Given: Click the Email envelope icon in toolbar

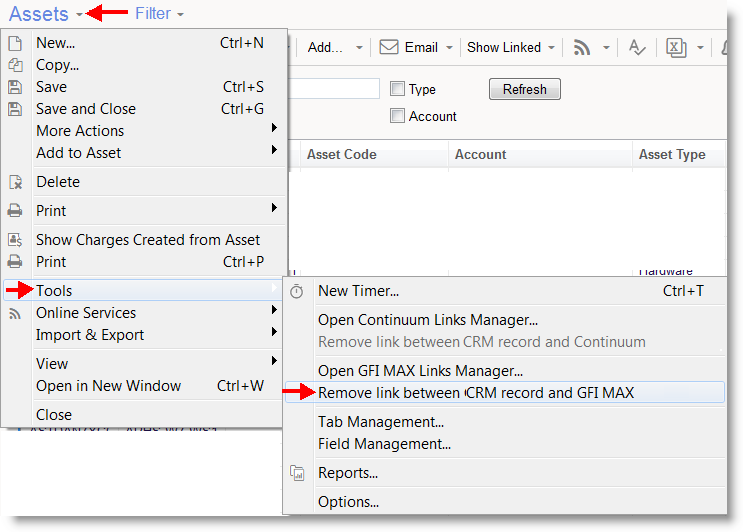Looking at the screenshot, I should tap(389, 47).
